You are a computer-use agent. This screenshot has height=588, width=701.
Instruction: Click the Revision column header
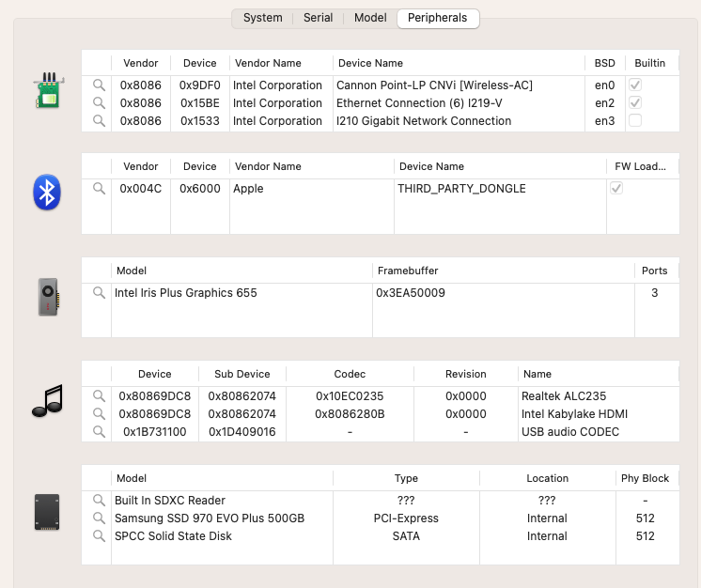click(465, 374)
